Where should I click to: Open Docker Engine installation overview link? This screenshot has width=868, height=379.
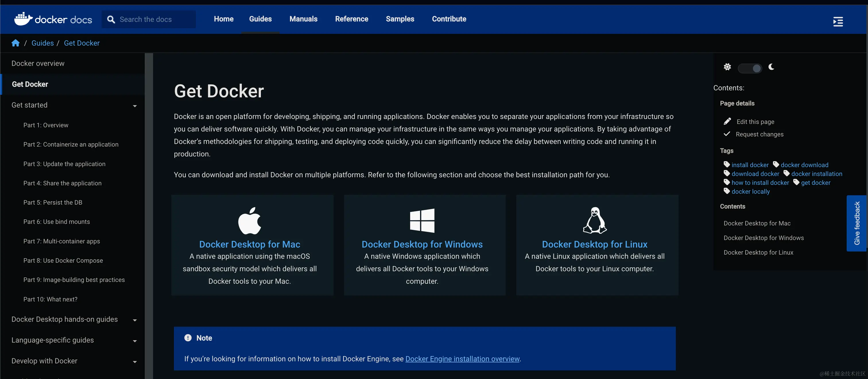pyautogui.click(x=462, y=359)
